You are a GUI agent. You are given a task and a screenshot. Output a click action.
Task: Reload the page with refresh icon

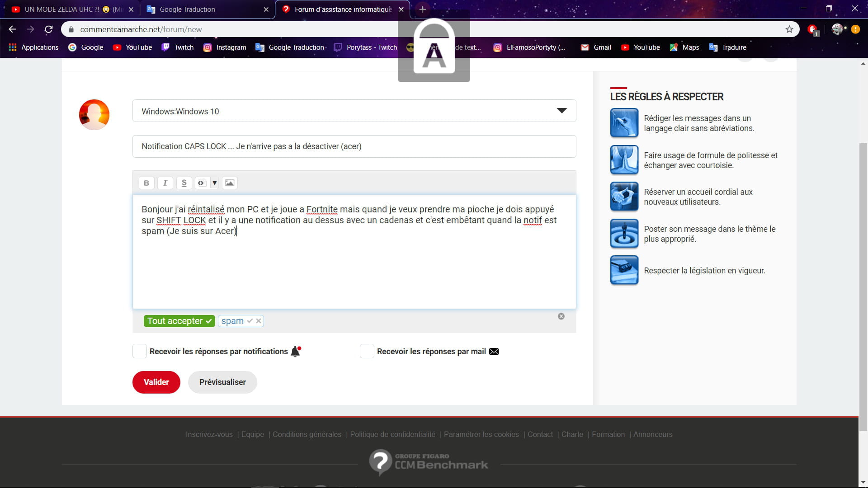[x=49, y=29]
